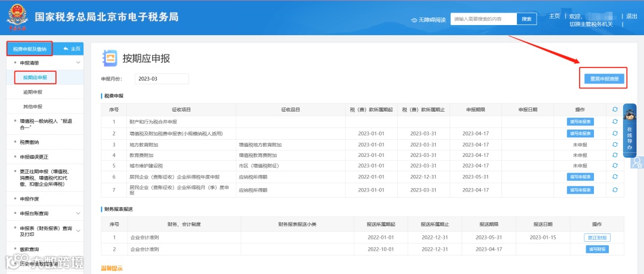Click 未申报 status in 教育费附加 row
Viewport: 644px width, 274px height.
(x=580, y=156)
